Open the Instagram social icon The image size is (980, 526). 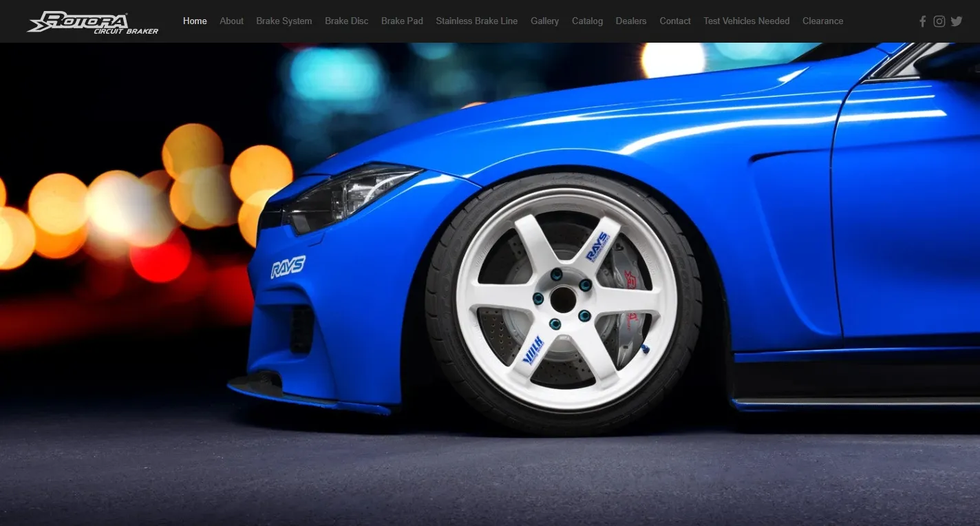(939, 21)
